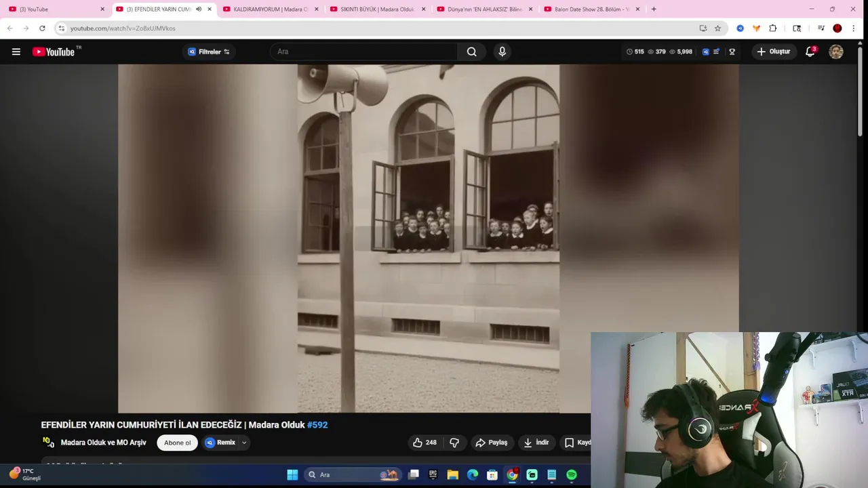Image resolution: width=868 pixels, height=488 pixels.
Task: Go back with the browser back arrow
Action: (10, 28)
